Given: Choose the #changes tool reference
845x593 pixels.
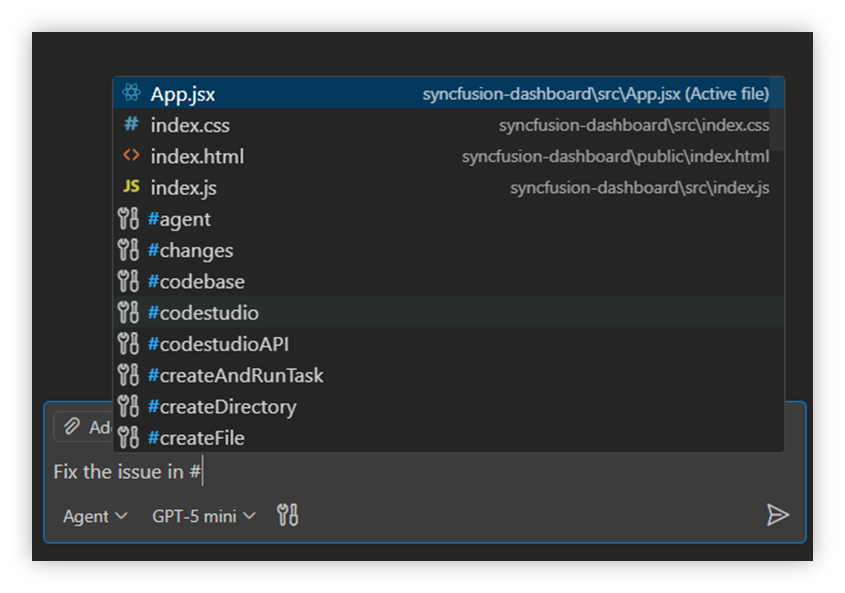Looking at the screenshot, I should (190, 250).
